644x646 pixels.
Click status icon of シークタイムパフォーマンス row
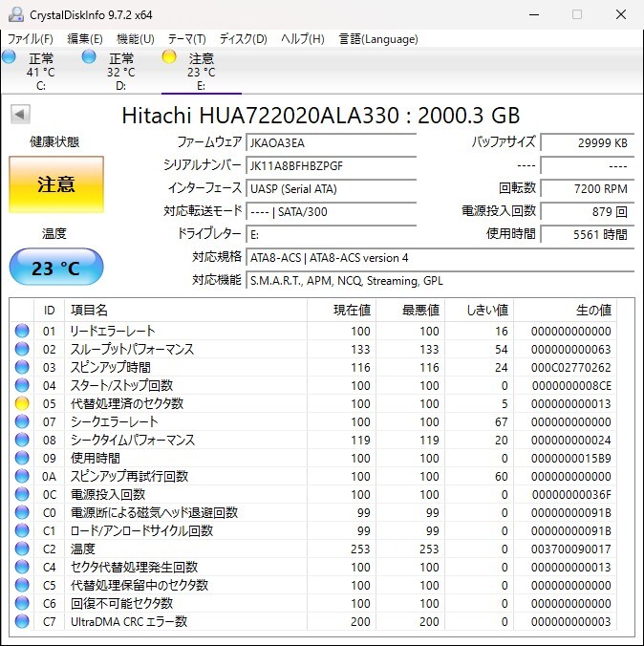click(22, 440)
